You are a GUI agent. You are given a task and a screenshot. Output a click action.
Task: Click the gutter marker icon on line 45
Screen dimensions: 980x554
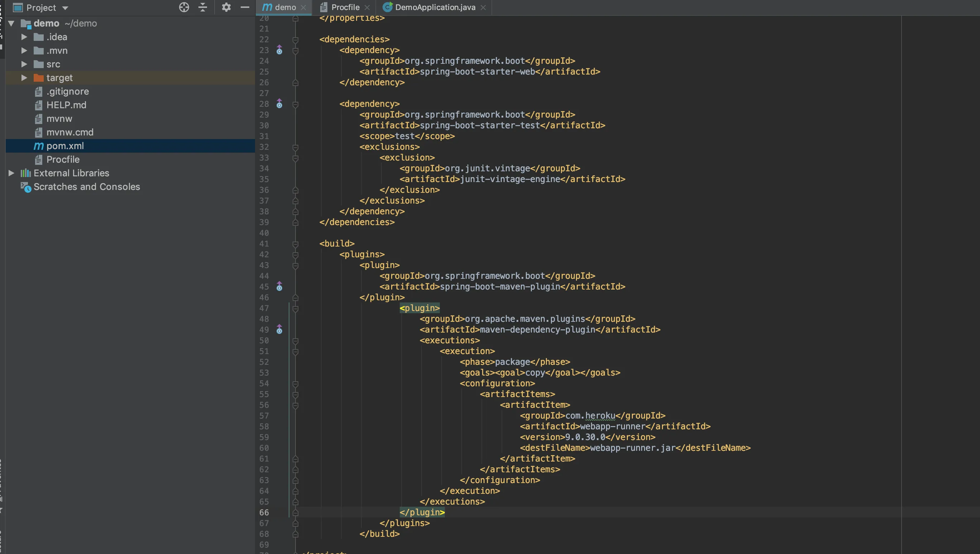(x=279, y=287)
